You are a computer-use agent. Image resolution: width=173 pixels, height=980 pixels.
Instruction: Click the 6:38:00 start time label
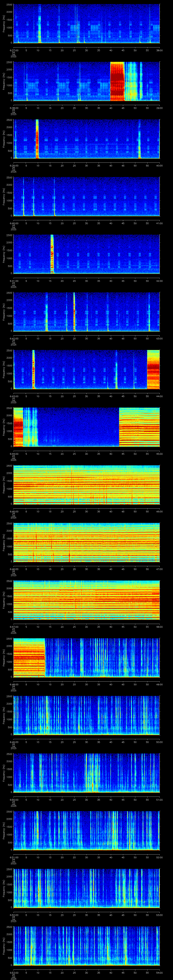14,108
